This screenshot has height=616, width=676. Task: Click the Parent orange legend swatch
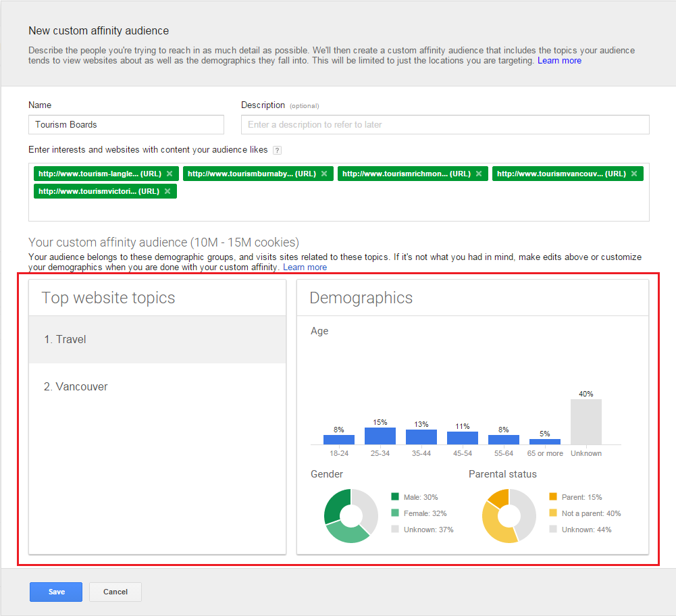[x=552, y=497]
